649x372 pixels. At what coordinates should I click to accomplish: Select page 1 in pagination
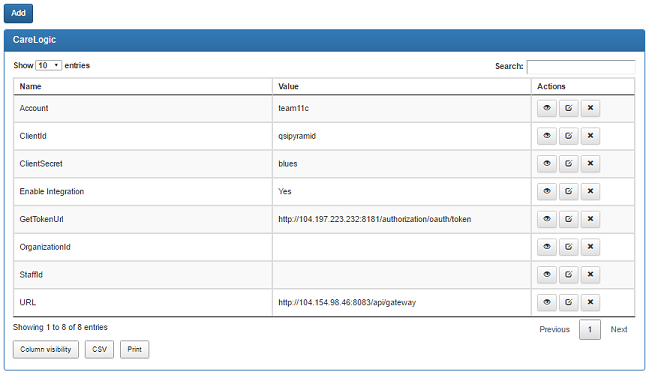pyautogui.click(x=590, y=329)
